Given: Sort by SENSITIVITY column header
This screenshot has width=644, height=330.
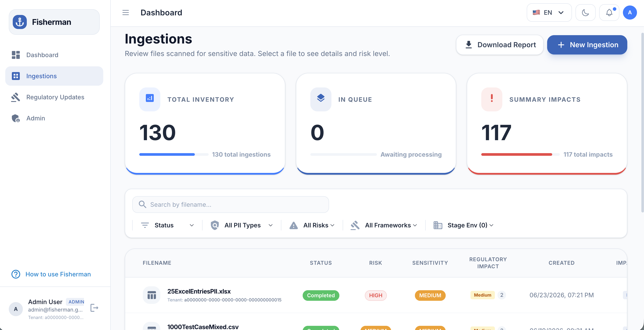Looking at the screenshot, I should click(430, 263).
